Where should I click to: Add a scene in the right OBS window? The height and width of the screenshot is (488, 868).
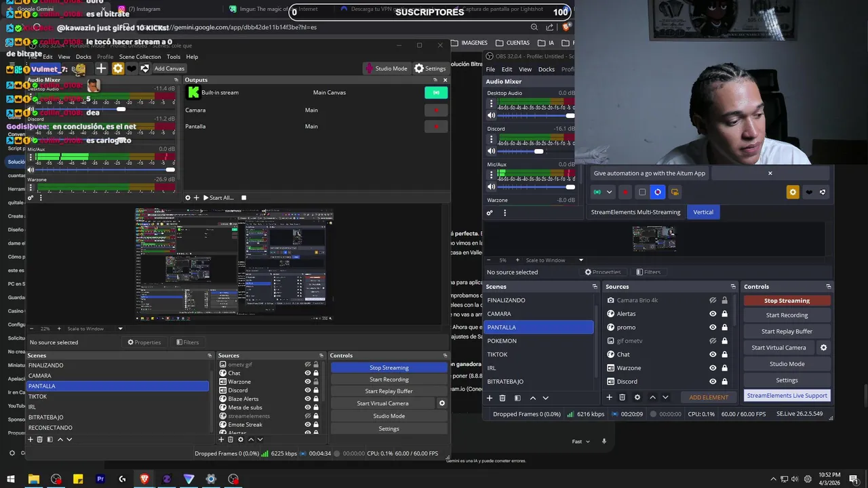[490, 398]
